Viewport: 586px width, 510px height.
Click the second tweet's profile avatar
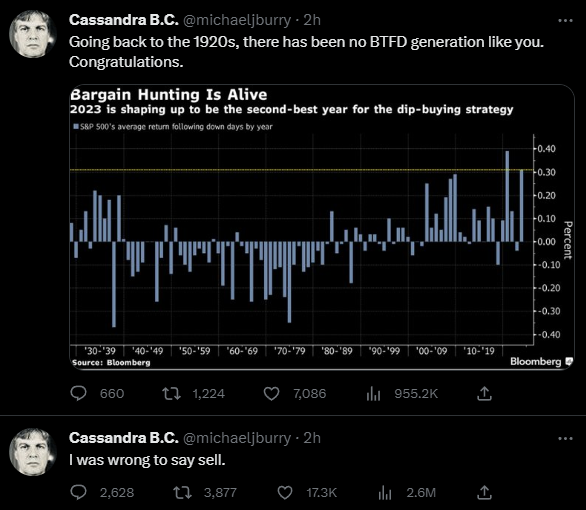[33, 452]
